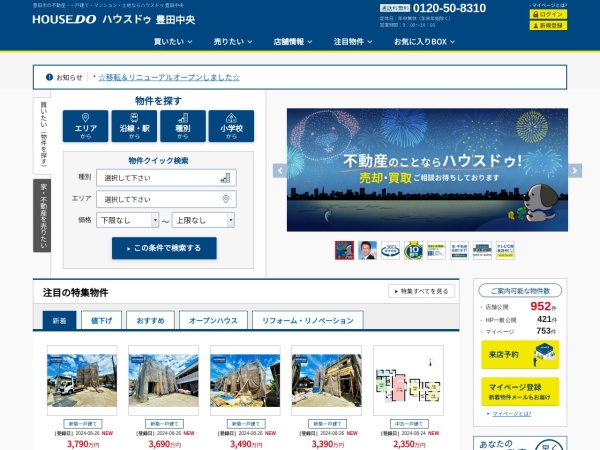600x450 pixels.
Task: Search properties by 沿線・駅 button
Action: click(134, 126)
